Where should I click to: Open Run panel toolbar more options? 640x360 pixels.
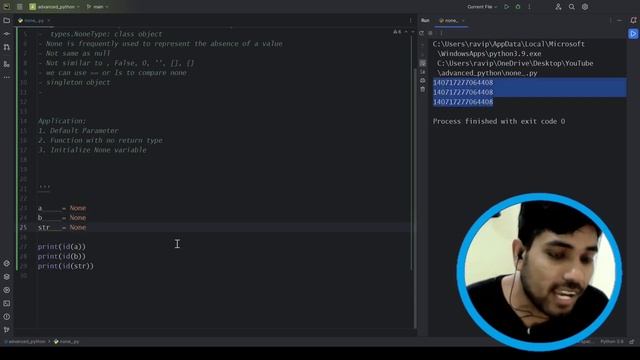441,33
